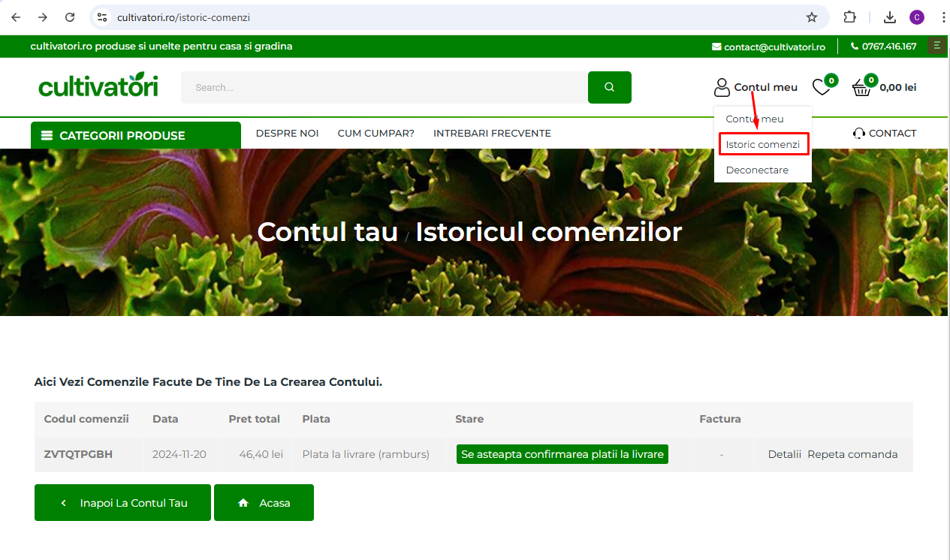Open the CONTACT page
Image resolution: width=950 pixels, height=560 pixels.
coord(893,134)
